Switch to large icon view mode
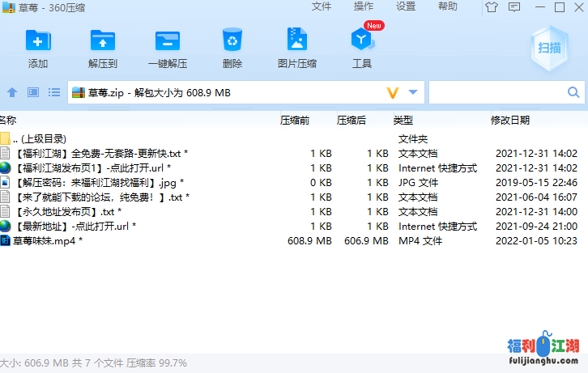 (x=33, y=92)
